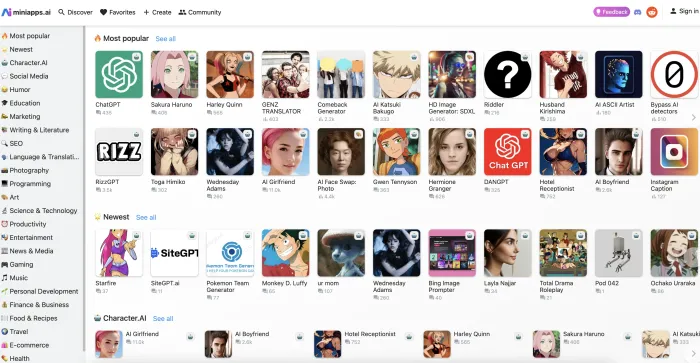
Task: Open the Programming category
Action: 26,184
